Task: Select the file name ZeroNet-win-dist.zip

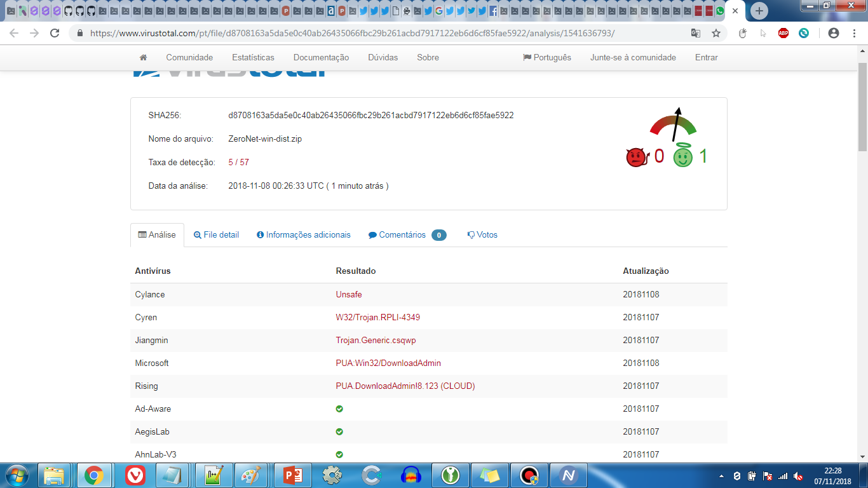Action: 265,139
